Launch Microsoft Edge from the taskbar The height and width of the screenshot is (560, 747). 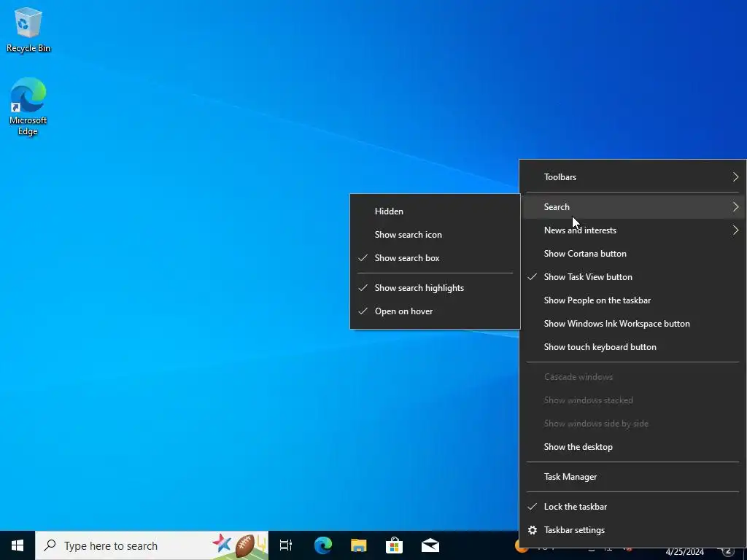point(323,545)
